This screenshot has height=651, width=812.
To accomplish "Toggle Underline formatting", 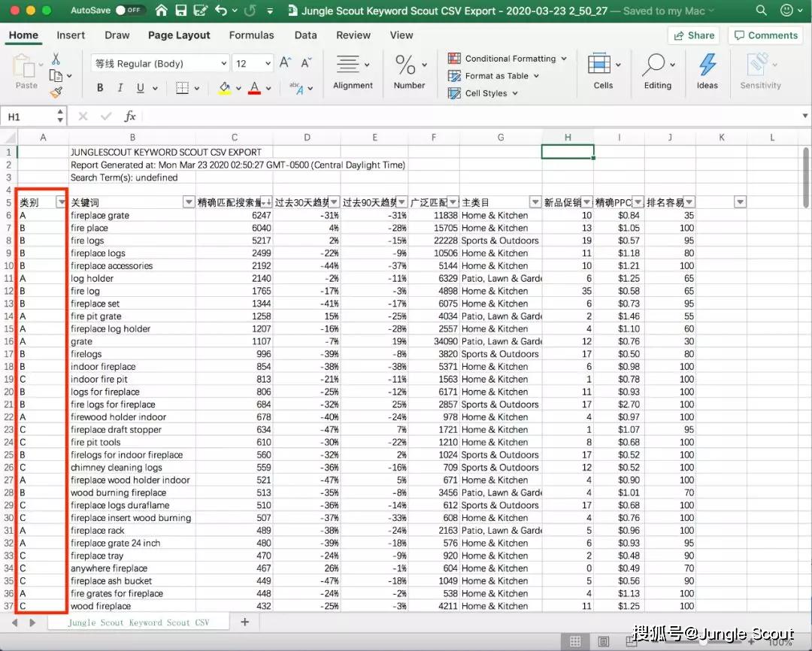I will (x=141, y=88).
